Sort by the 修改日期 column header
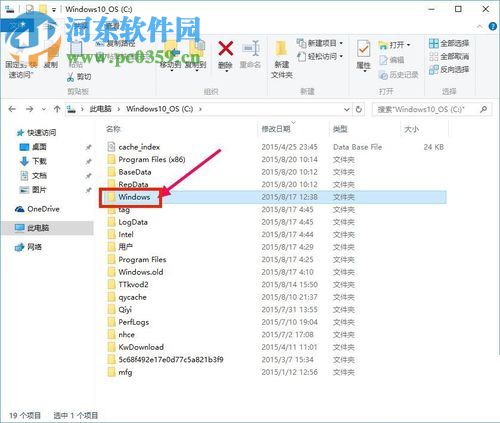Image resolution: width=500 pixels, height=423 pixels. (x=276, y=129)
